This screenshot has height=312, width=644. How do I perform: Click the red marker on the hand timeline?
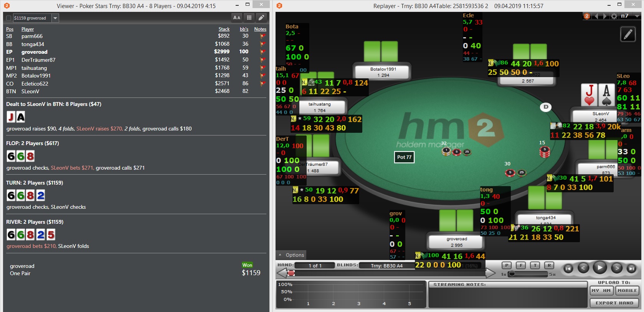pyautogui.click(x=291, y=273)
